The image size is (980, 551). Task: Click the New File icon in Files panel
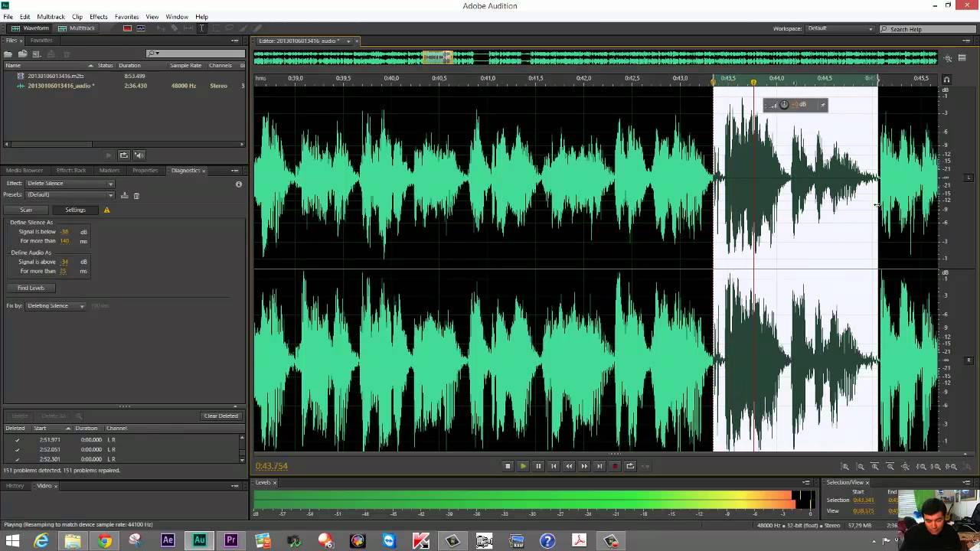coord(38,54)
